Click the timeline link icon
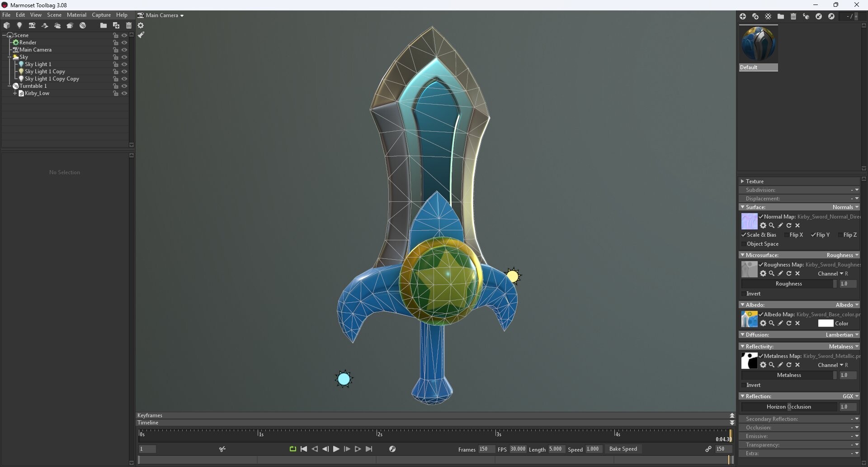 click(x=708, y=449)
